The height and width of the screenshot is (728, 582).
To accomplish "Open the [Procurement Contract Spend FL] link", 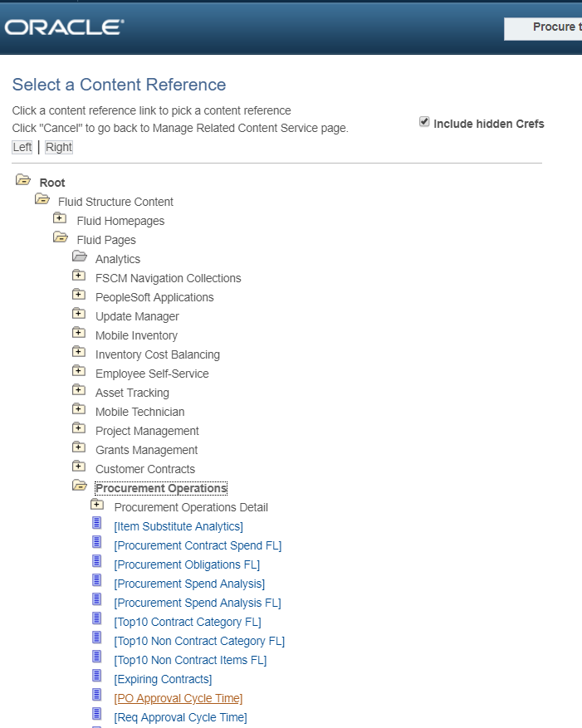I will pyautogui.click(x=198, y=545).
